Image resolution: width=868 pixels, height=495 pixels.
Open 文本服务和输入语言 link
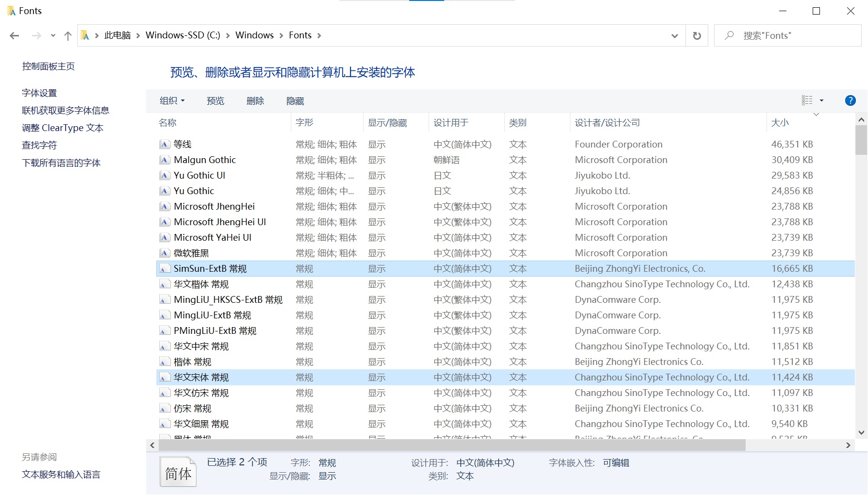click(x=61, y=475)
